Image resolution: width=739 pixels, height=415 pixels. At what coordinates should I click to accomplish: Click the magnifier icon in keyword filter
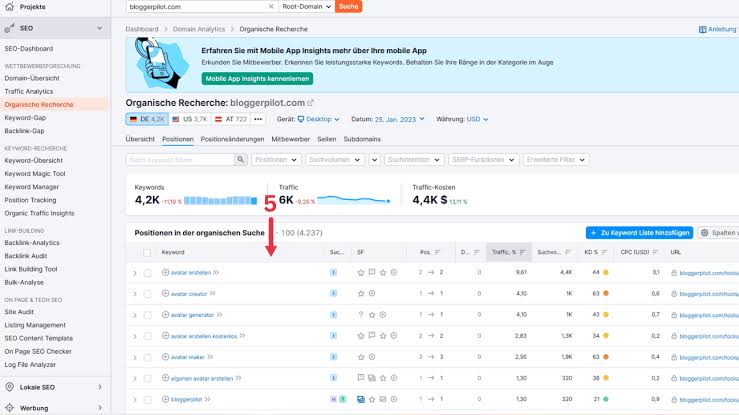(x=240, y=160)
